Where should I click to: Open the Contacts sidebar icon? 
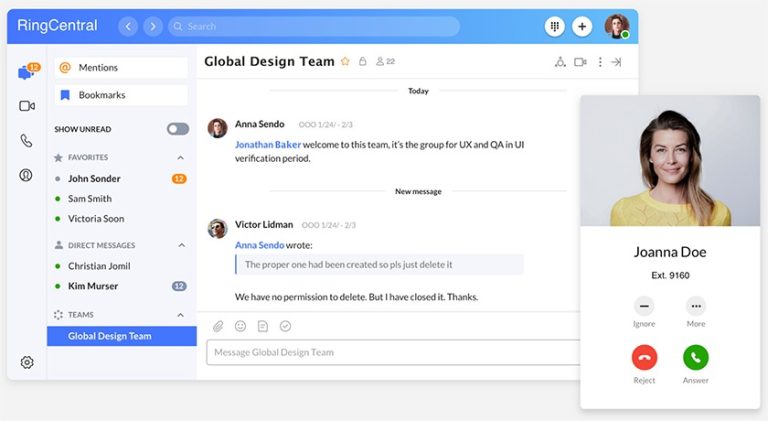[x=27, y=175]
